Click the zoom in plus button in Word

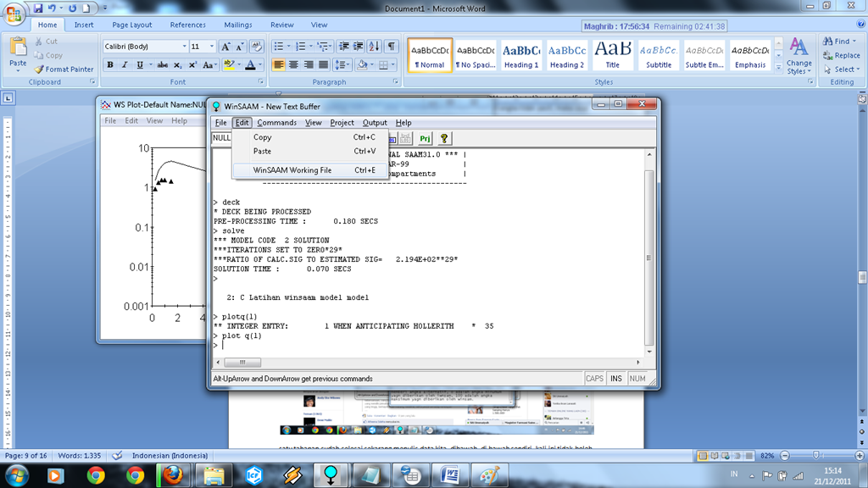860,455
